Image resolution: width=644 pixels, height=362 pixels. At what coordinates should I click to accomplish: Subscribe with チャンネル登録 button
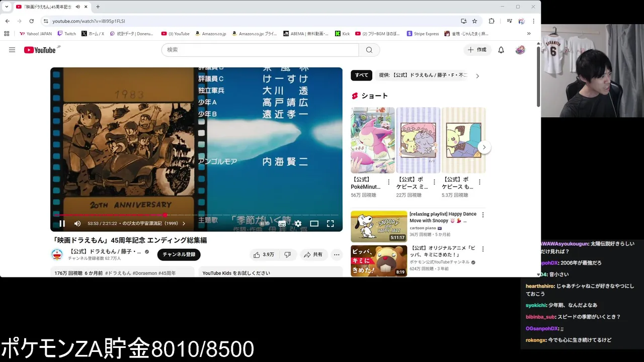point(179,254)
